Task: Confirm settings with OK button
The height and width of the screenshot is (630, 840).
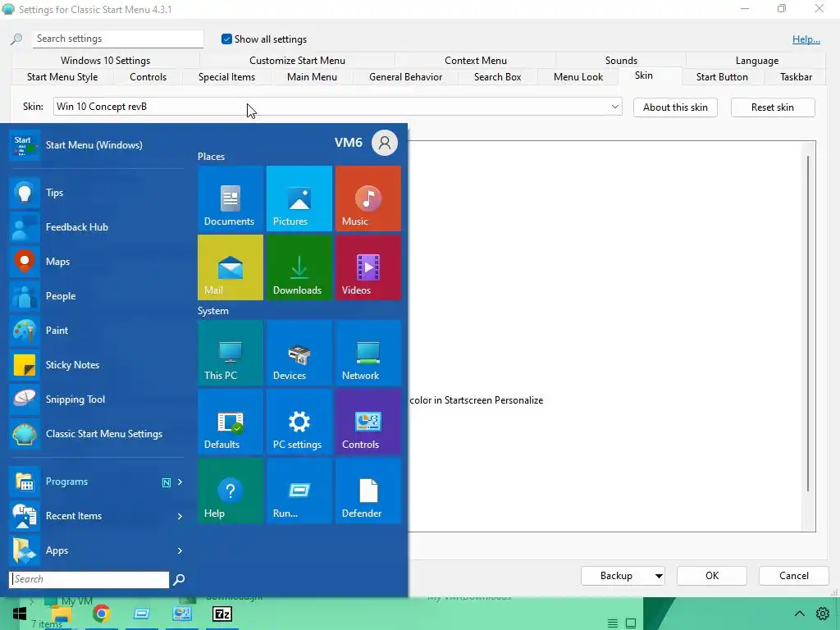Action: click(x=712, y=576)
